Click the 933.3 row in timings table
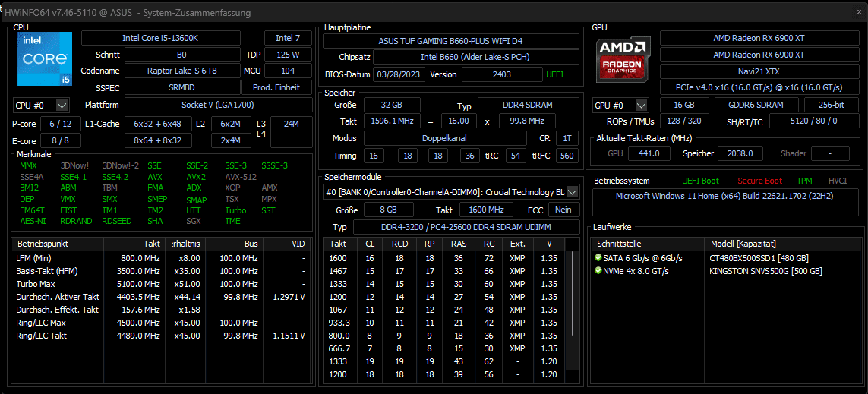 (x=446, y=323)
